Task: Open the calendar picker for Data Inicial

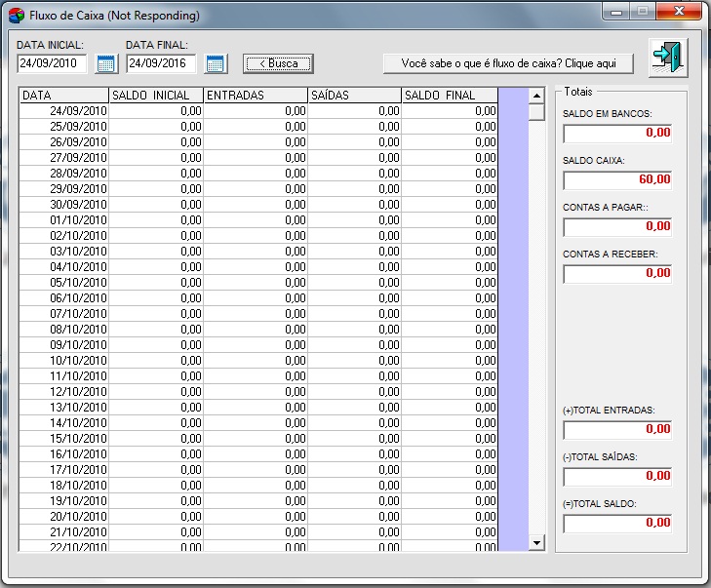Action: pyautogui.click(x=106, y=64)
